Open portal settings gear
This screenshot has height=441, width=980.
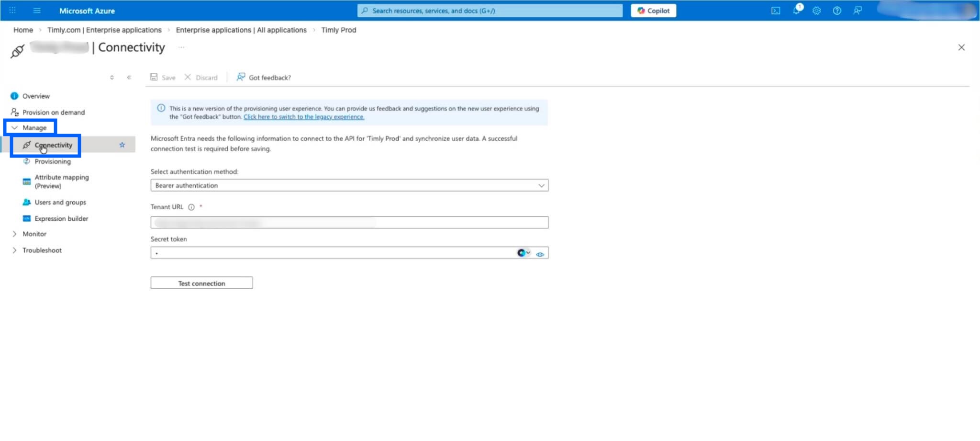[x=816, y=11]
